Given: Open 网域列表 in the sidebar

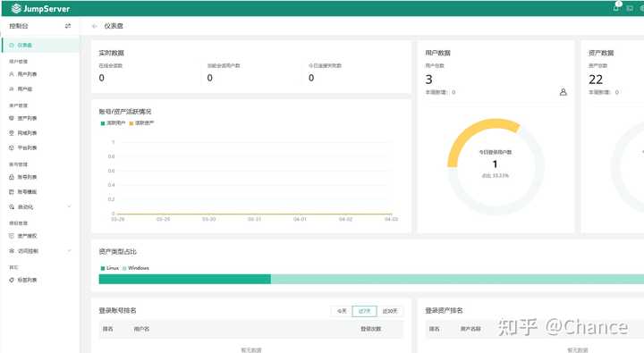Looking at the screenshot, I should [27, 133].
